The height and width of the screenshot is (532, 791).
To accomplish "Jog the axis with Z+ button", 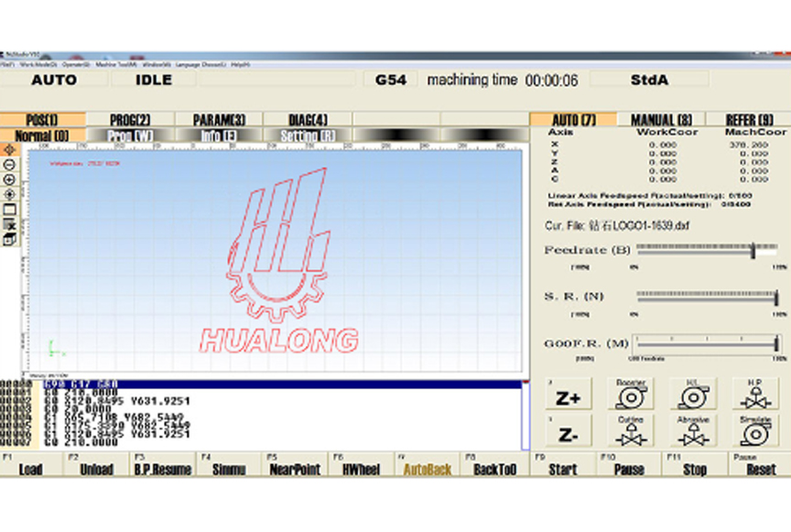I will pos(569,395).
